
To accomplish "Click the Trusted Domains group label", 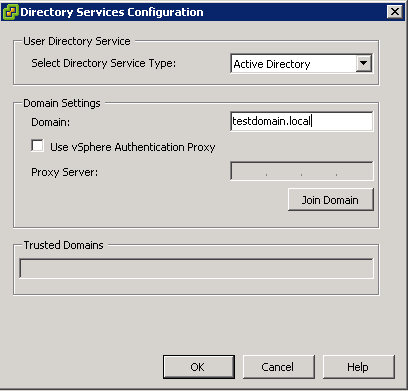I will (63, 245).
